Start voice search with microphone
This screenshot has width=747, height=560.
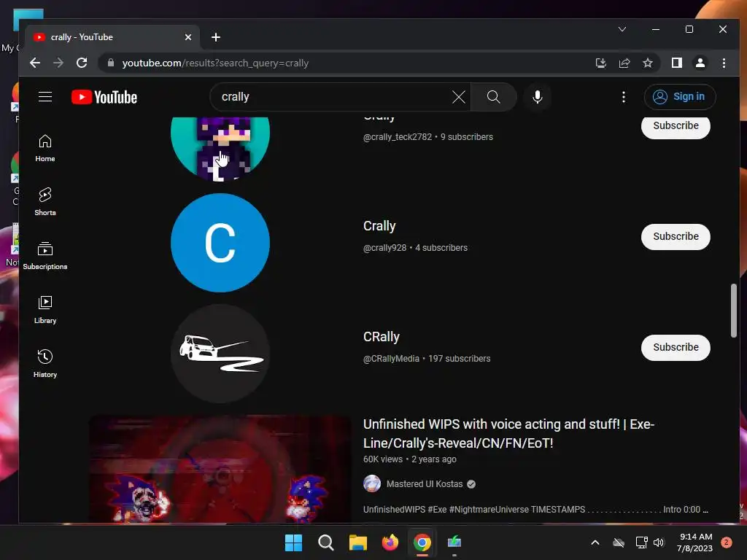tap(538, 97)
